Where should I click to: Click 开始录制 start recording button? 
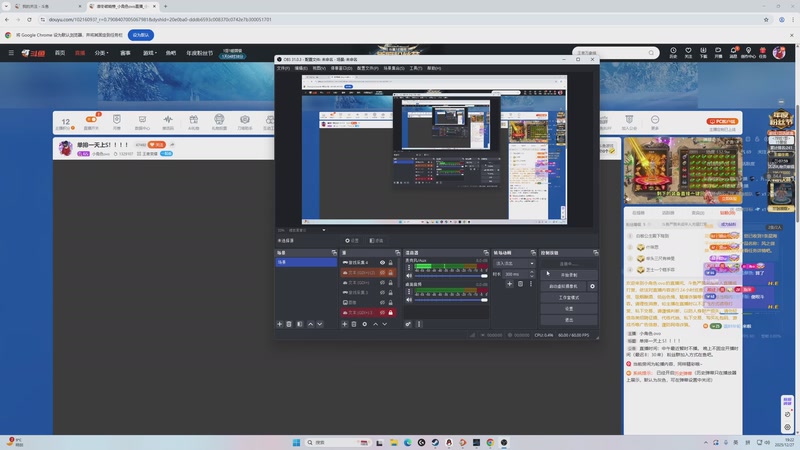(568, 274)
